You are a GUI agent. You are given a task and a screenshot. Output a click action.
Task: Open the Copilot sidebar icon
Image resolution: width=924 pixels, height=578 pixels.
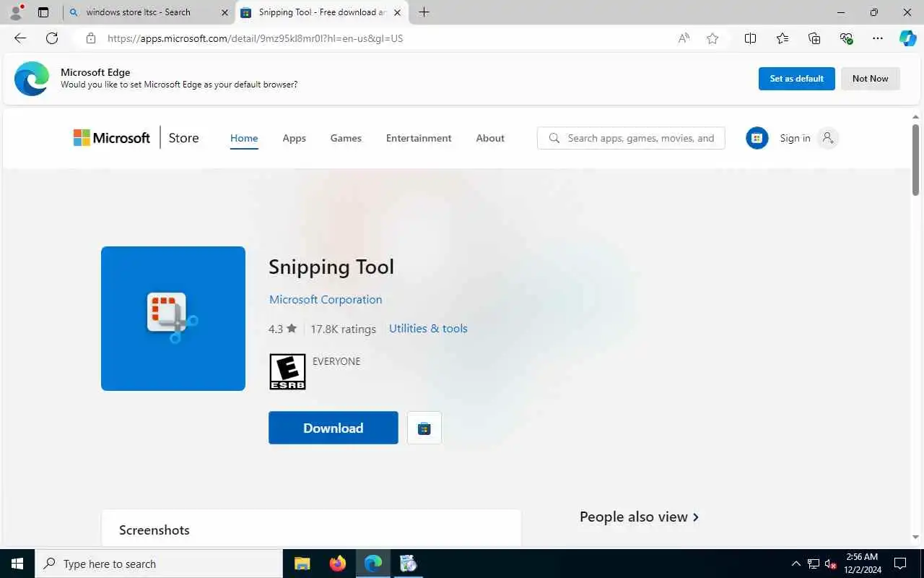point(907,38)
